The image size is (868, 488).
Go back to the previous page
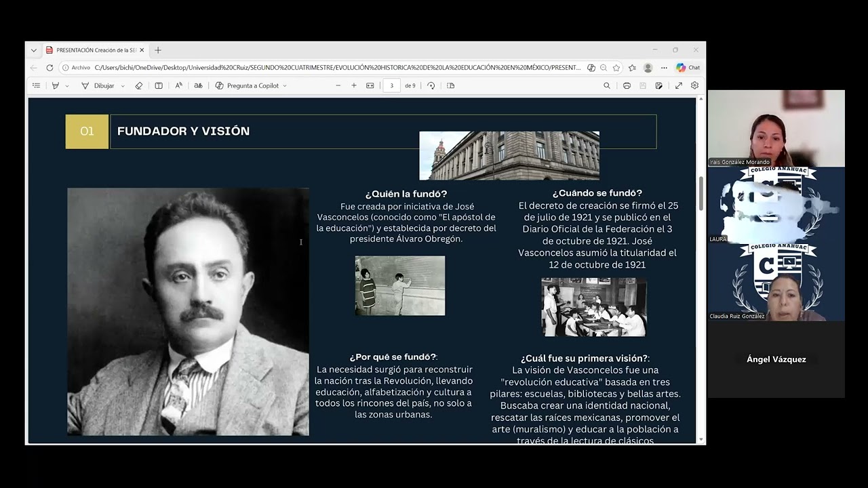(x=34, y=68)
